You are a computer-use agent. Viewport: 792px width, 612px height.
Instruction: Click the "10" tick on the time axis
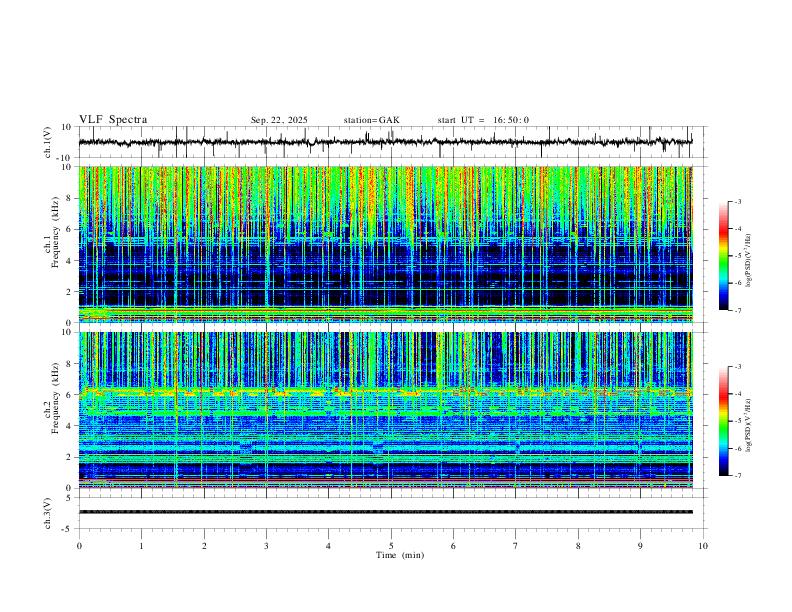[703, 546]
